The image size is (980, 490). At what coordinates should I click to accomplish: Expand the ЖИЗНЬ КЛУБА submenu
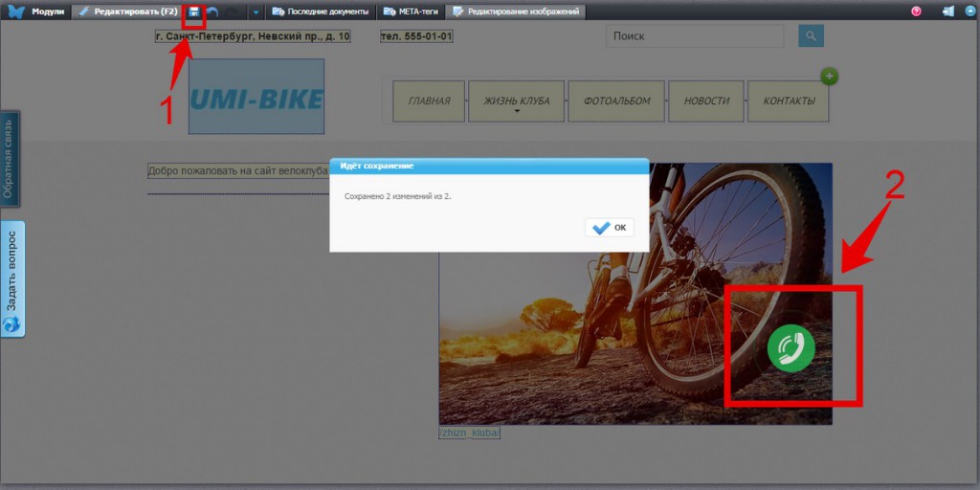coord(516,101)
